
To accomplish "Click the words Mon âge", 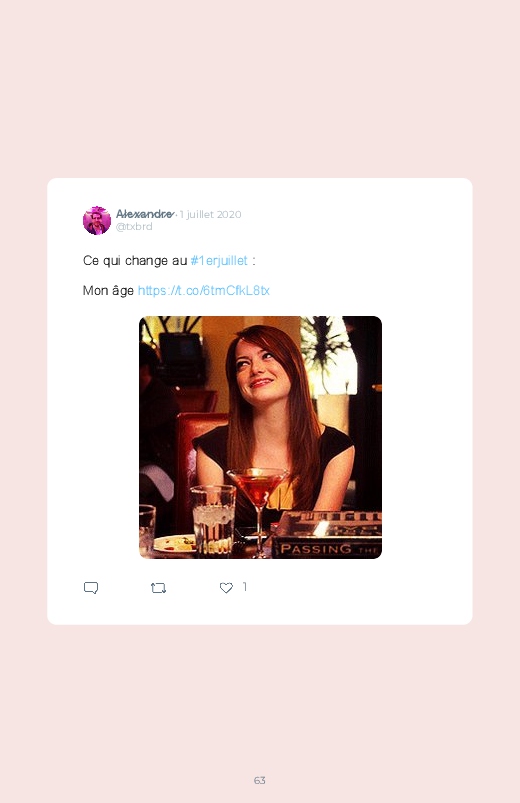I will (108, 290).
